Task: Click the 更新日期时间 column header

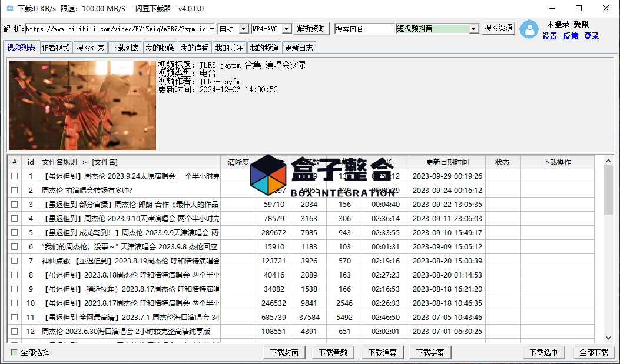Action: tap(447, 162)
